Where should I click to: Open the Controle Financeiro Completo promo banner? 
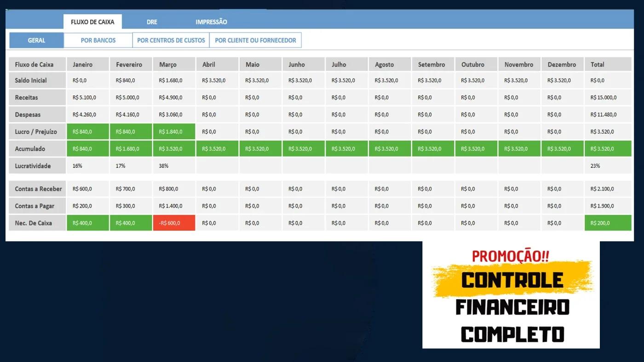(x=511, y=294)
